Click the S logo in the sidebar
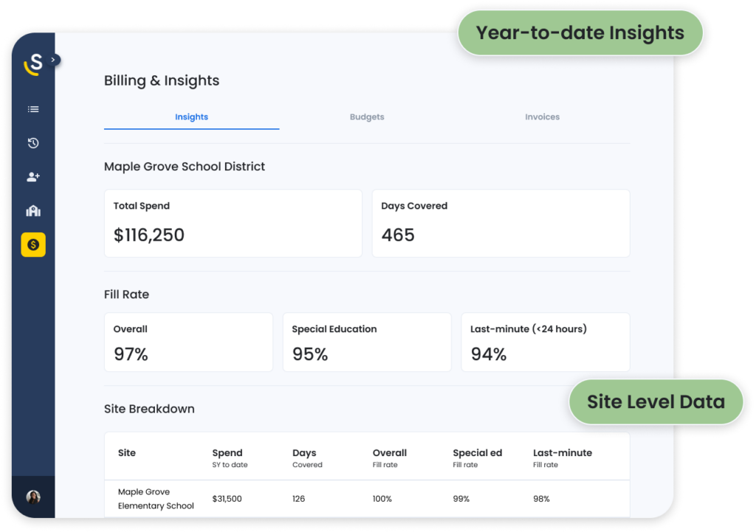The image size is (756, 532). pyautogui.click(x=33, y=64)
